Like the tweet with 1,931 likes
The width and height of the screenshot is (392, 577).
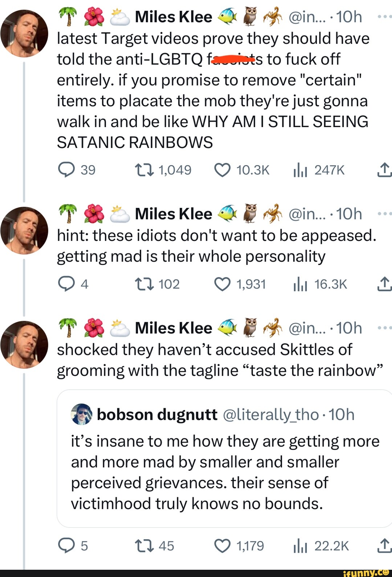click(x=222, y=284)
